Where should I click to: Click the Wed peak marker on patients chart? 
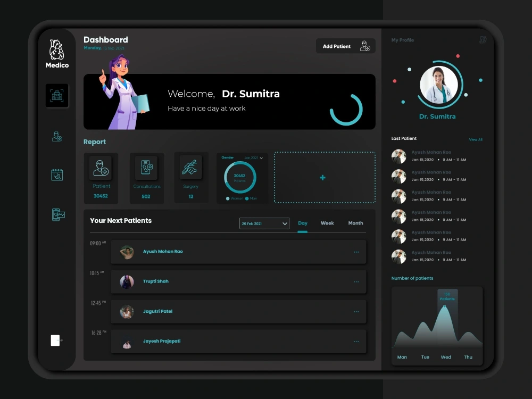(444, 306)
